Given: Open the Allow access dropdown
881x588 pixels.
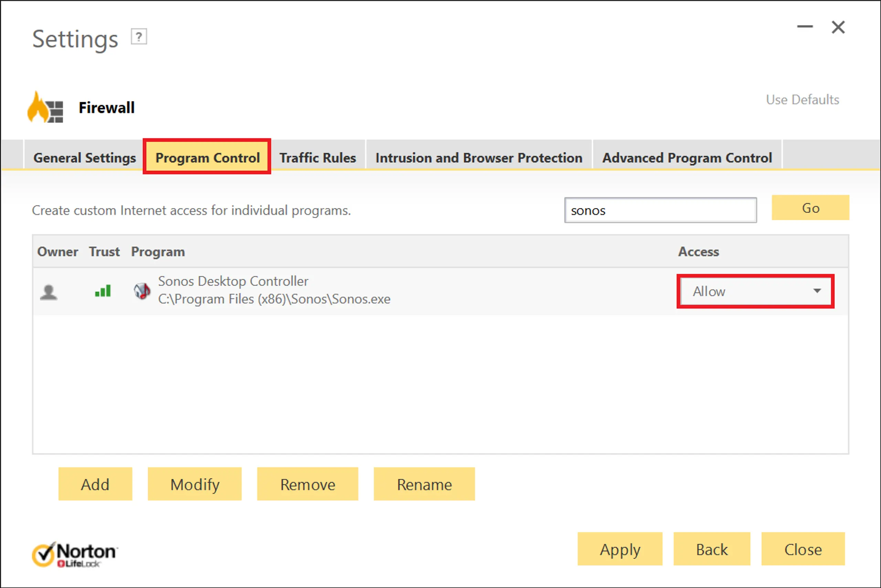Looking at the screenshot, I should pyautogui.click(x=755, y=291).
